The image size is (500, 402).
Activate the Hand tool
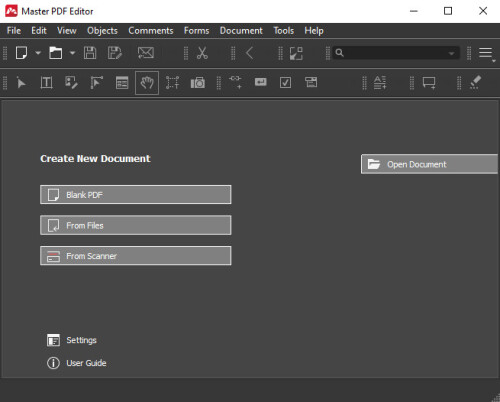147,83
